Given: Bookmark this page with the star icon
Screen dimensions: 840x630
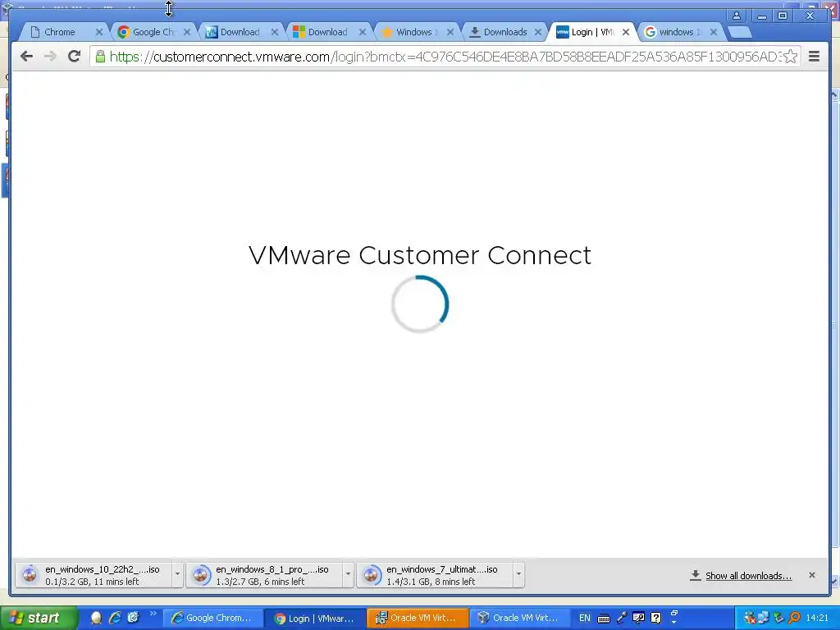Looking at the screenshot, I should tap(790, 57).
